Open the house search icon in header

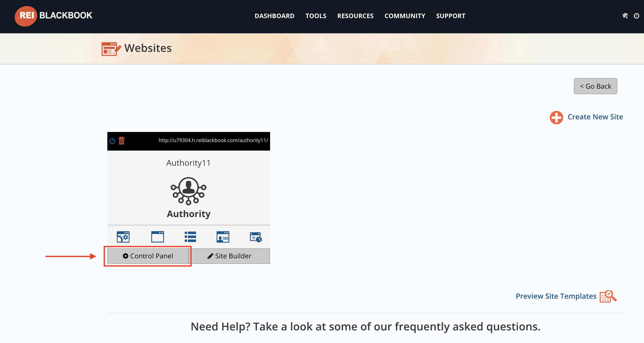625,16
